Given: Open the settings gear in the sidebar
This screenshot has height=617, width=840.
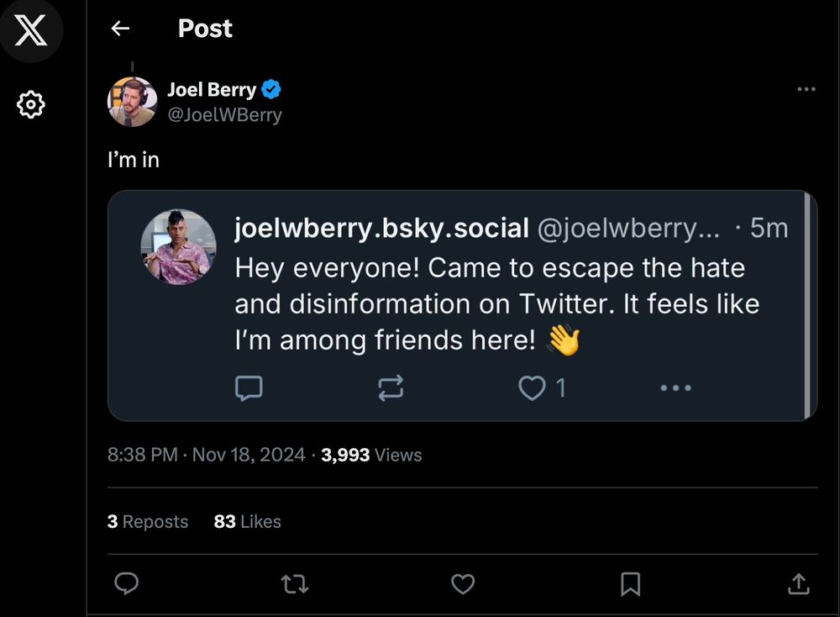Looking at the screenshot, I should click(x=31, y=104).
